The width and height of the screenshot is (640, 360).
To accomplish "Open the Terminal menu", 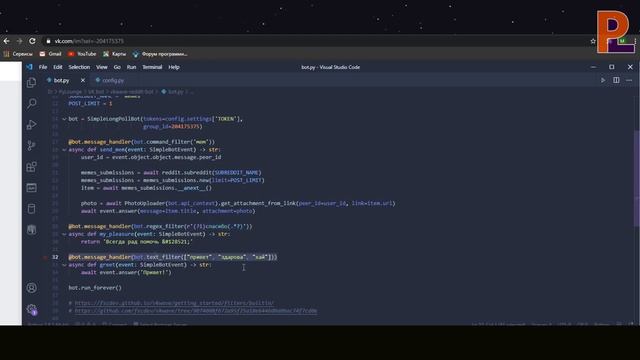I will point(152,67).
